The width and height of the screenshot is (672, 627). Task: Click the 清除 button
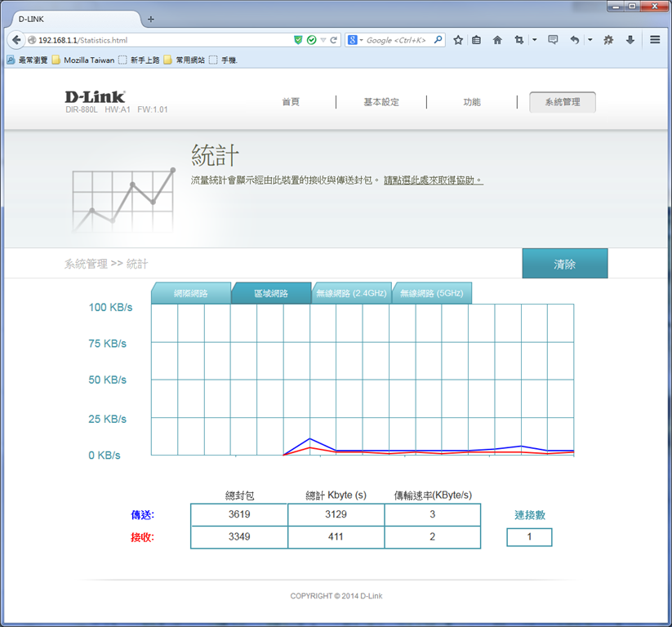pyautogui.click(x=564, y=264)
